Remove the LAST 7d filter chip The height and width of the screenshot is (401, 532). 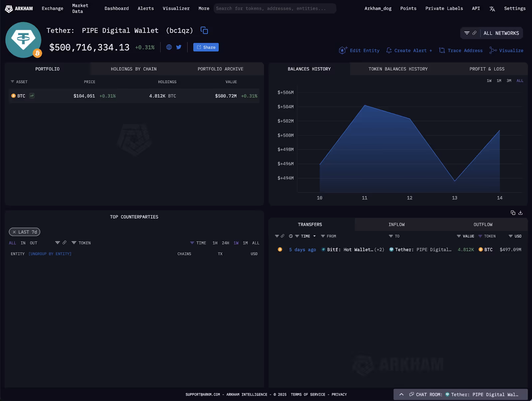click(x=14, y=232)
